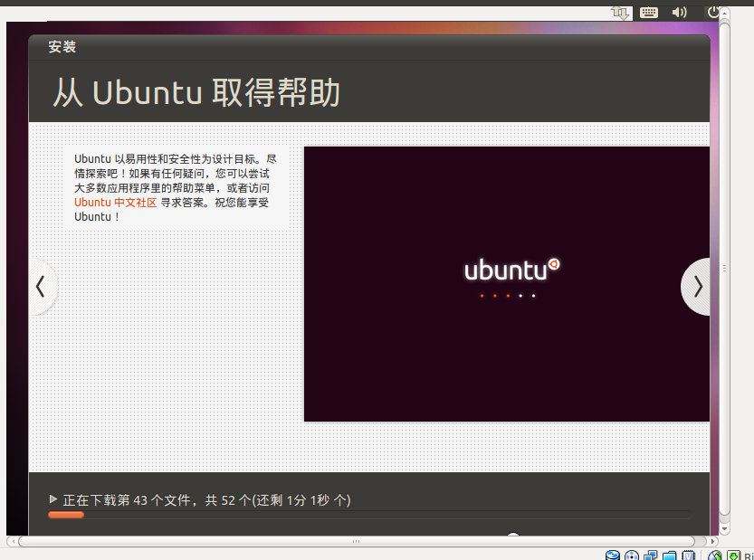Open the network indicator with up/down arrows

(x=620, y=13)
